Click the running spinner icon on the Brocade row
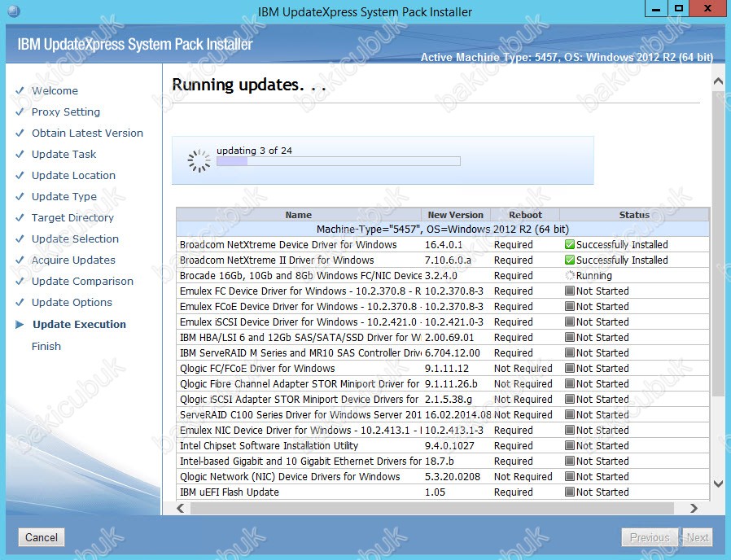Image resolution: width=731 pixels, height=560 pixels. 569,275
